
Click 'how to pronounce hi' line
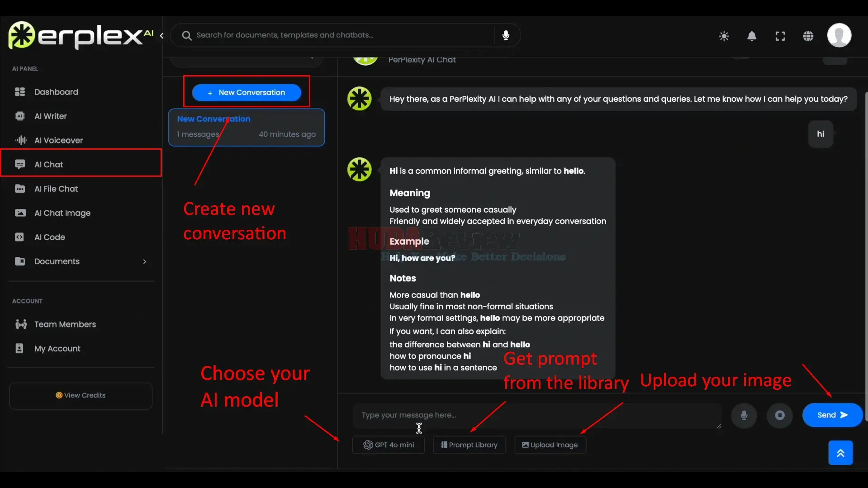pos(430,356)
